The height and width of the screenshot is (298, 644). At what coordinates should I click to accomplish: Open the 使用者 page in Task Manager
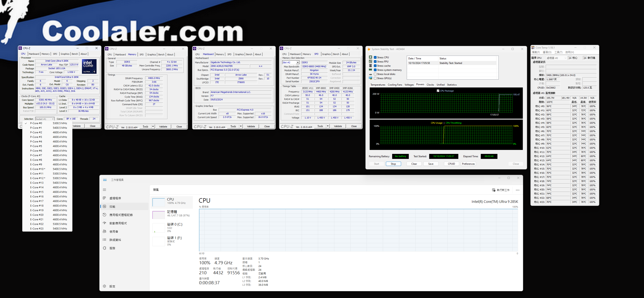point(124,231)
